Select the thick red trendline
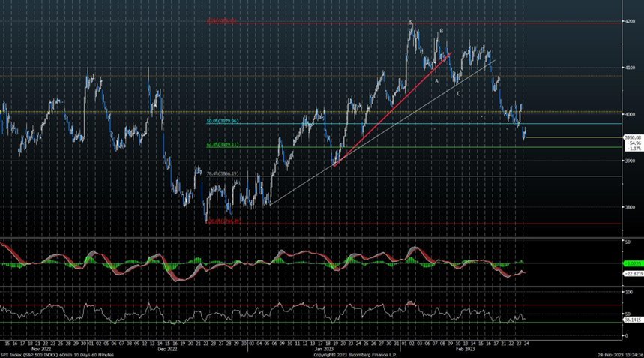Image resolution: width=644 pixels, height=358 pixels. point(392,110)
